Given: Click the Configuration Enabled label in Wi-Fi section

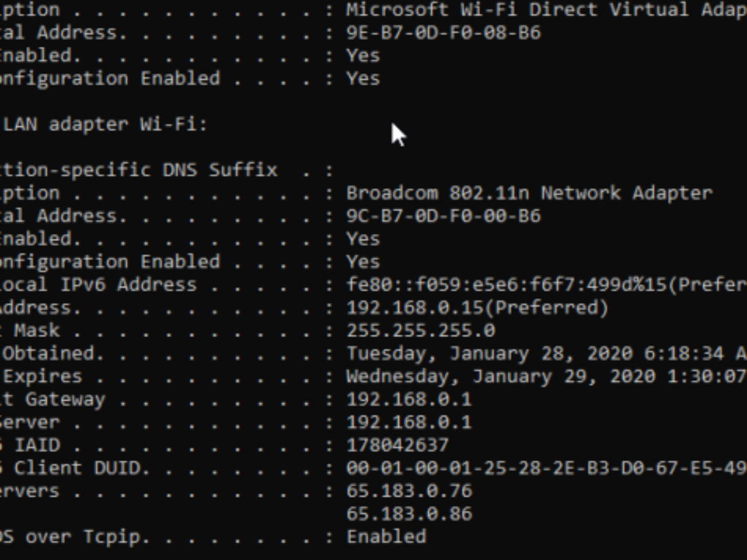Looking at the screenshot, I should 109,261.
